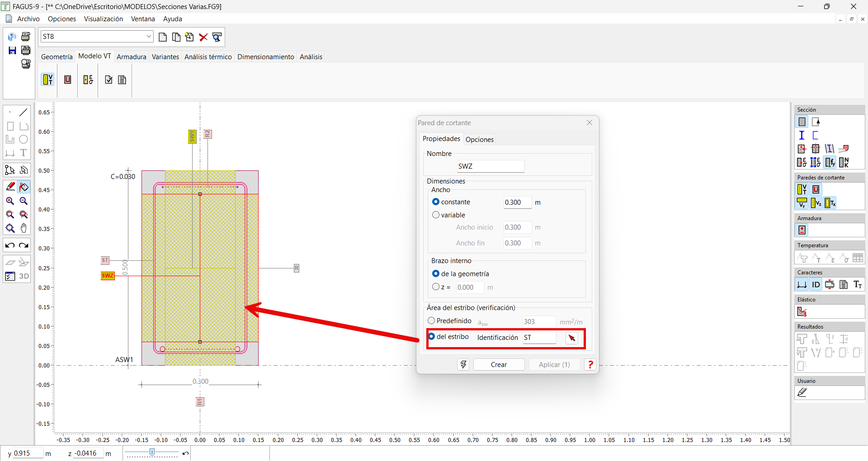Select the zoom in magnifier tool

click(x=10, y=201)
